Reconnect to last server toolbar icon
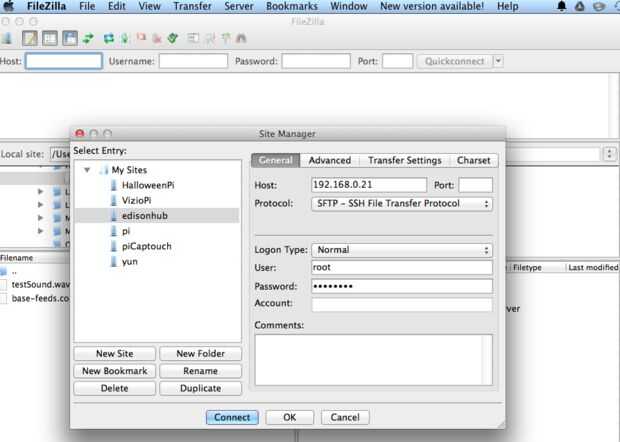620x442 pixels. pyautogui.click(x=173, y=38)
